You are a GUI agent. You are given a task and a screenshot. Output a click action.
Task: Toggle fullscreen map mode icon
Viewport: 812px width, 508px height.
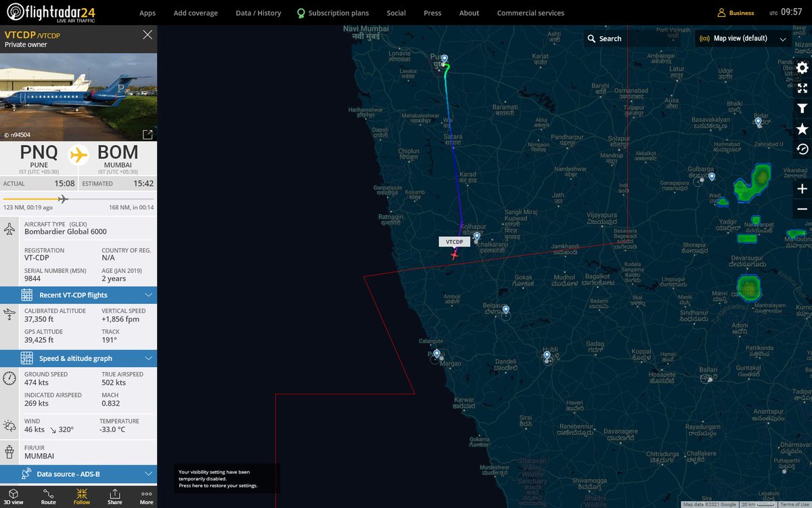pos(802,88)
